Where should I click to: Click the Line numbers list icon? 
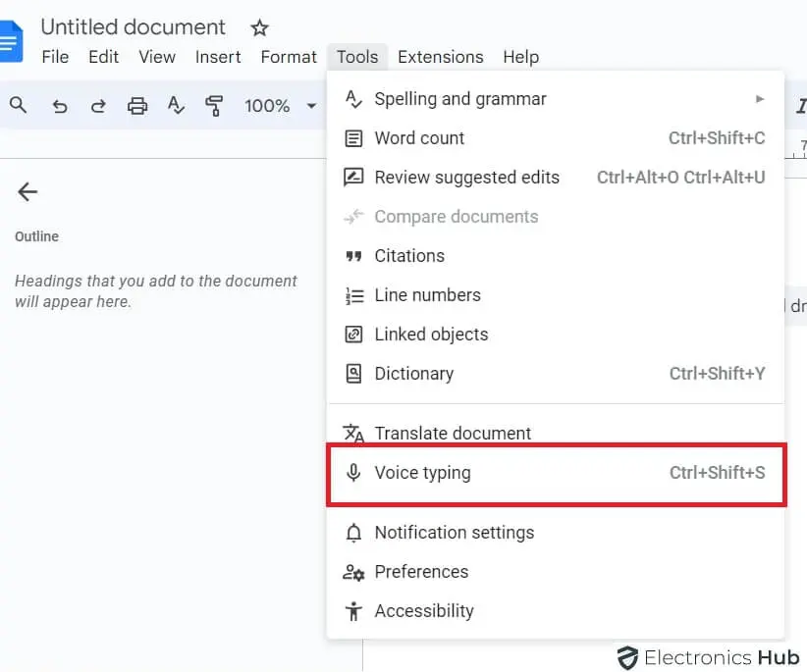click(354, 295)
